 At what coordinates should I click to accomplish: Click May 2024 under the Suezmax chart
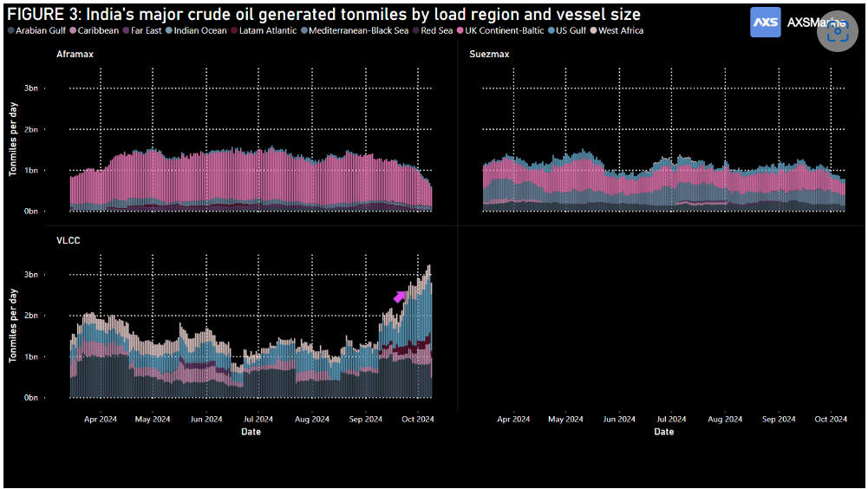(565, 420)
